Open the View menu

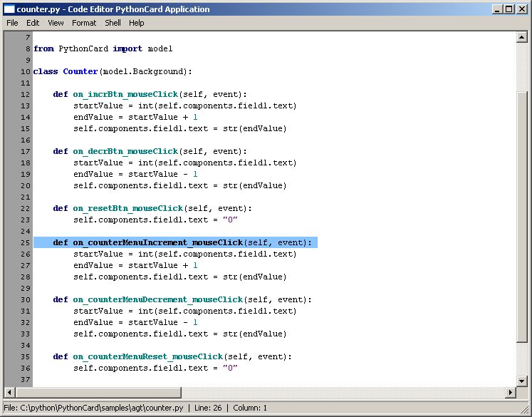56,23
